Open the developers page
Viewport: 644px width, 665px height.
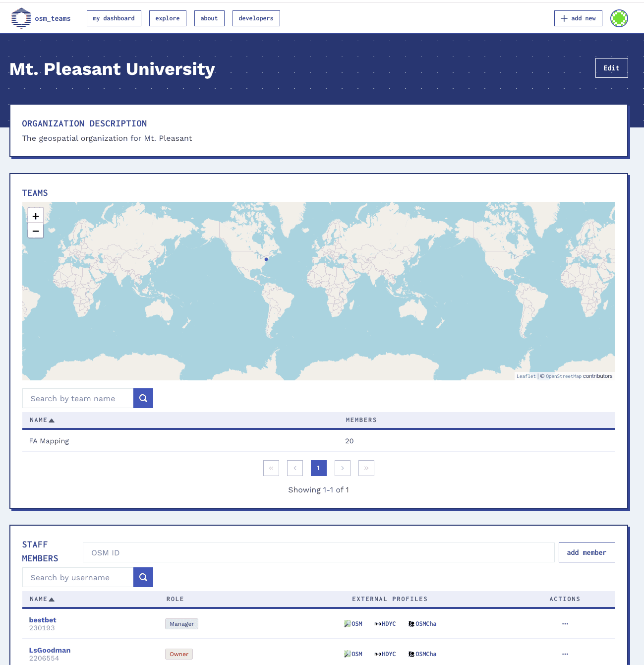(256, 18)
